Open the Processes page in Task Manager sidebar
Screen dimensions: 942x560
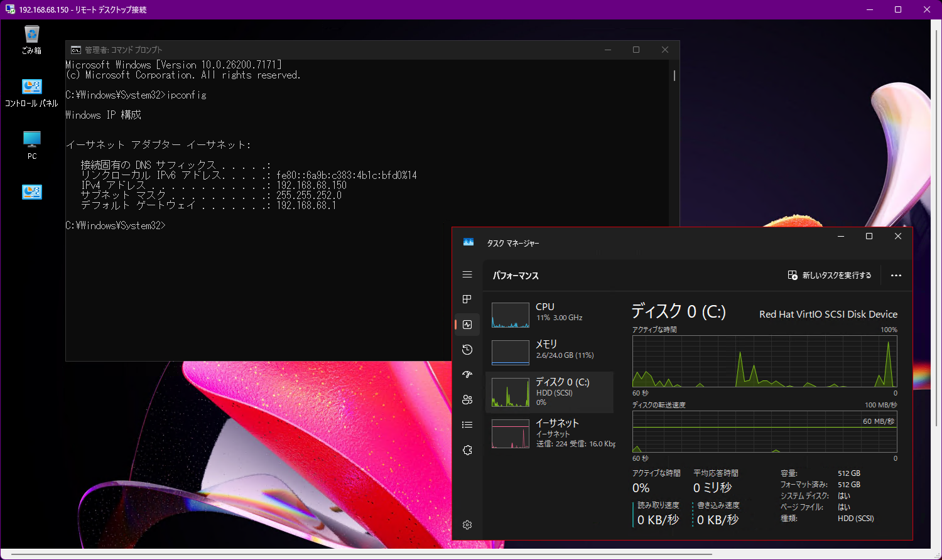point(467,299)
